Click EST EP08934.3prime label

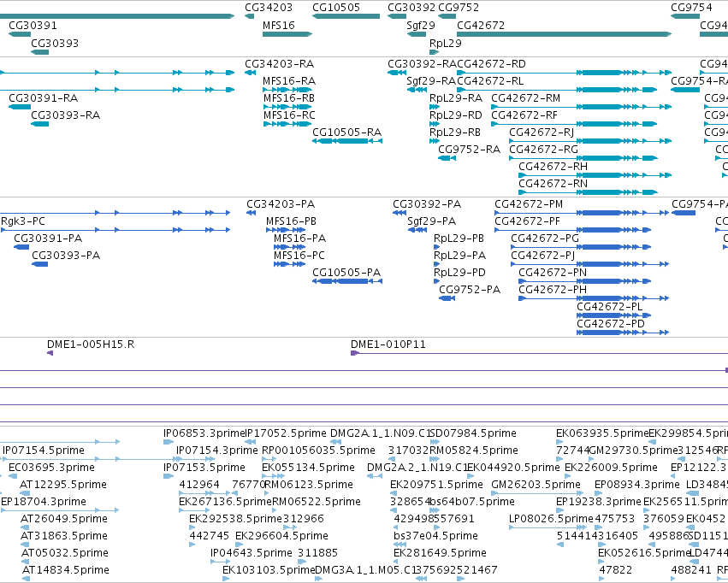click(x=637, y=486)
